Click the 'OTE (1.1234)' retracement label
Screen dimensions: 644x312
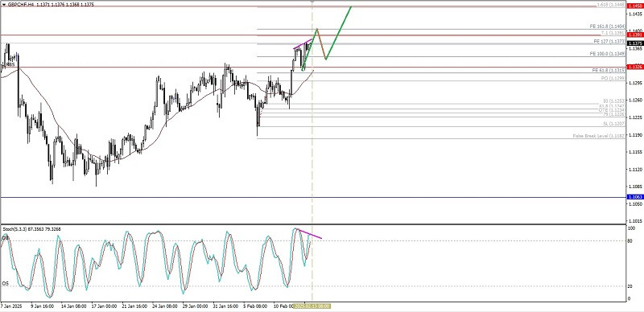pyautogui.click(x=612, y=110)
